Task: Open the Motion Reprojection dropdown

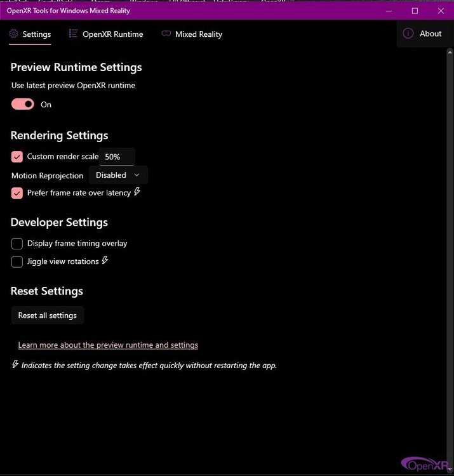Action: coord(119,175)
